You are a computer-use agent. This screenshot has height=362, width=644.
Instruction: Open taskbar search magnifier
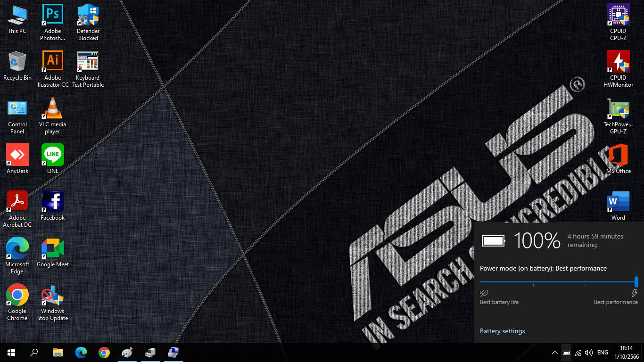(x=34, y=353)
